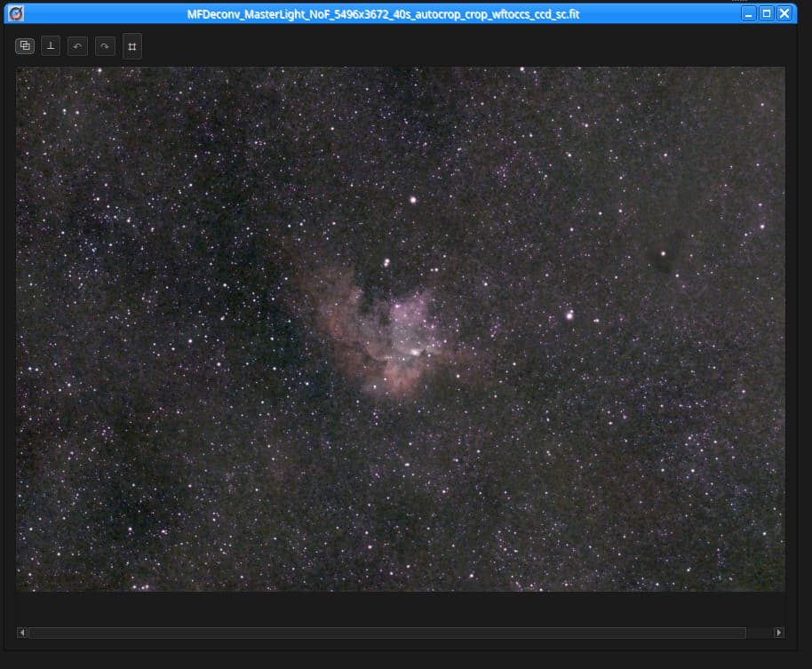This screenshot has height=669, width=812.
Task: Click the horizontal scrollbar right arrow
Action: point(779,633)
